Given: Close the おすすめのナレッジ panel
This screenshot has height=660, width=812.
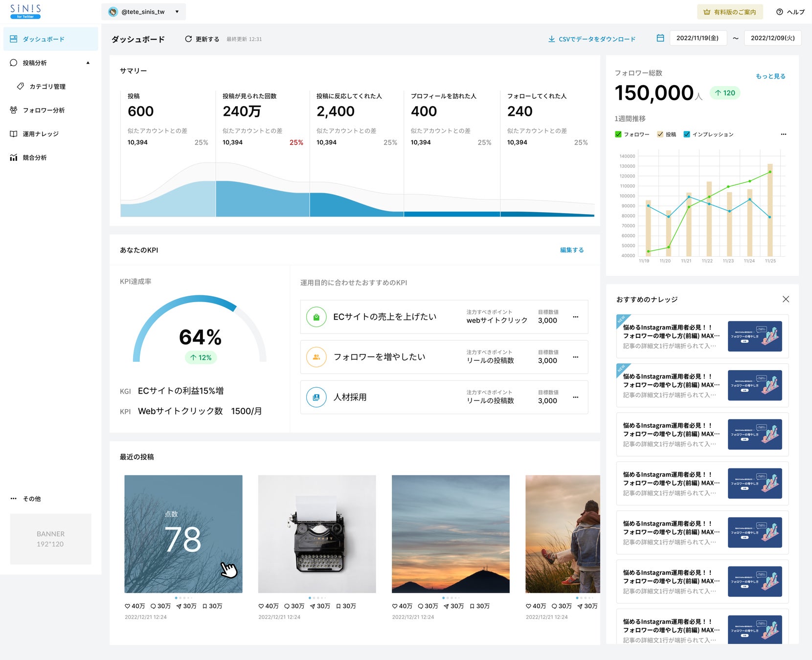Looking at the screenshot, I should click(786, 299).
